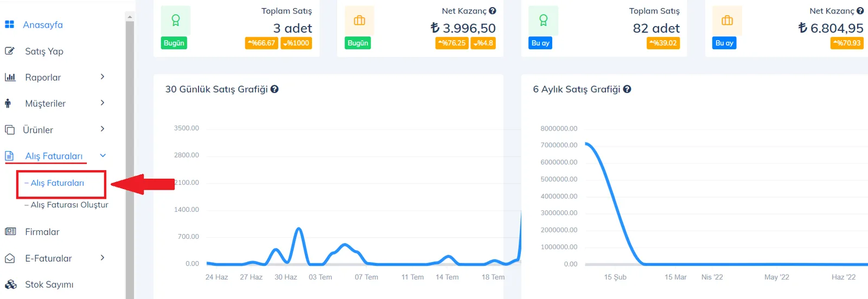Click the Satış Yap edit icon
The image size is (868, 299).
click(9, 51)
